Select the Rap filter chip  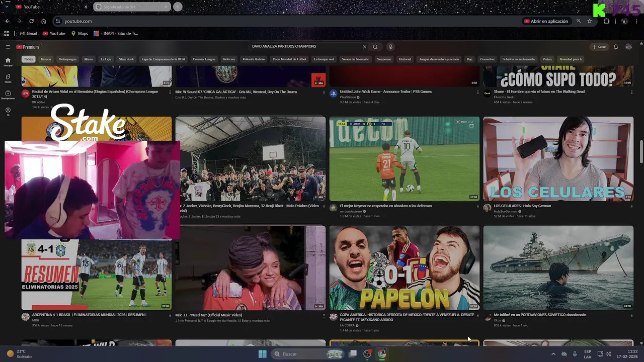pyautogui.click(x=469, y=59)
